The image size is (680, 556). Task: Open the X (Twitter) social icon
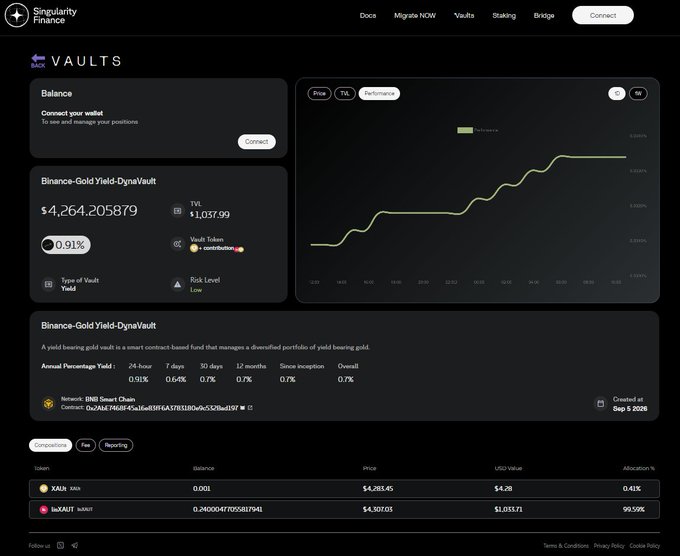(x=60, y=545)
